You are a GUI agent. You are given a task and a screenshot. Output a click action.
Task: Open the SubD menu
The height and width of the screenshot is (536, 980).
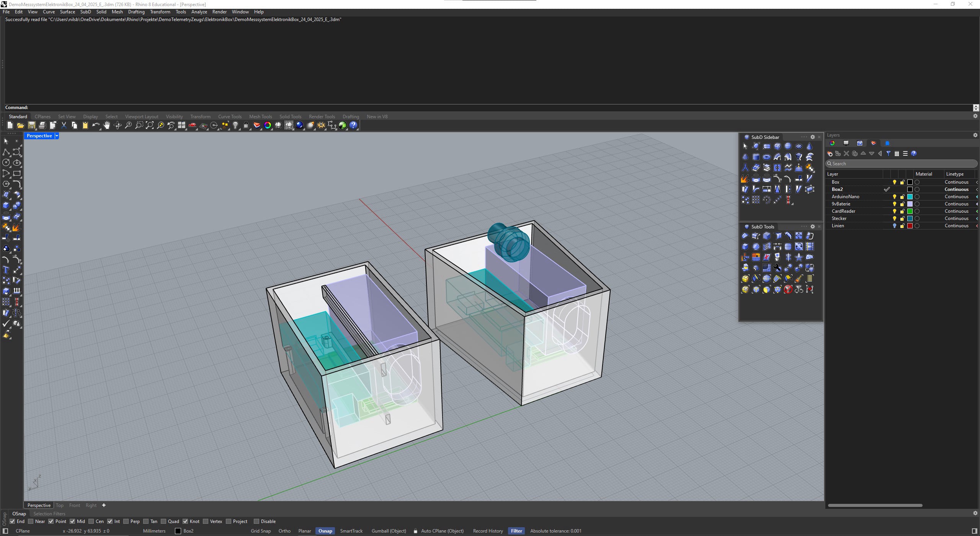[85, 12]
